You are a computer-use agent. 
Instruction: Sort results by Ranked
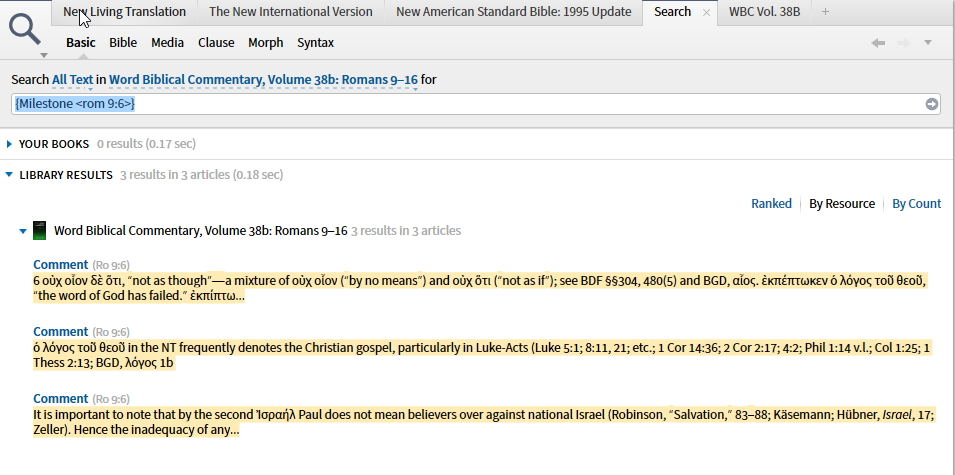point(771,204)
